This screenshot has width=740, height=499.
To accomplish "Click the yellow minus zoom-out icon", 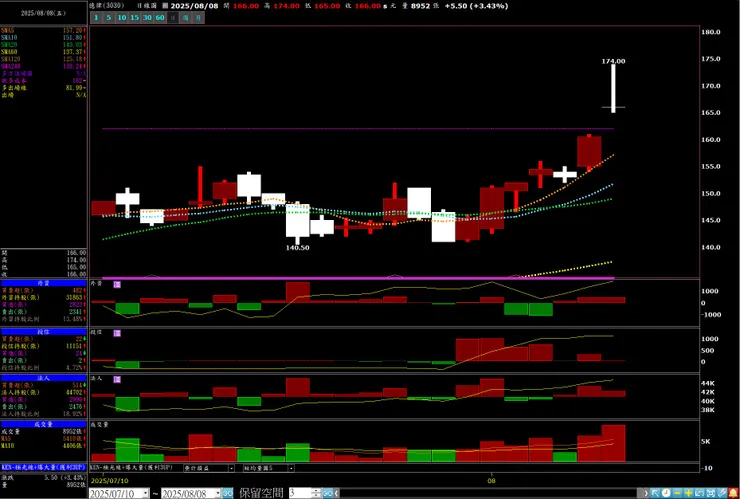I will point(677,493).
